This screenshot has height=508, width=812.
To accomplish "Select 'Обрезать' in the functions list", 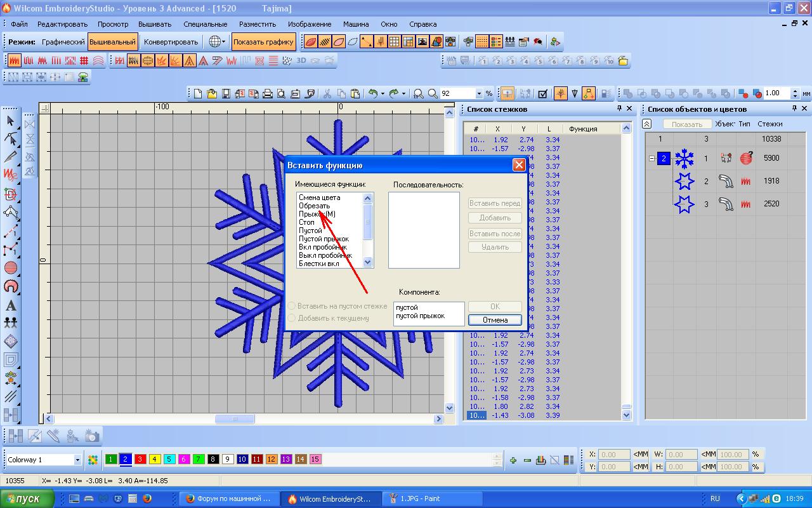I will coord(315,206).
